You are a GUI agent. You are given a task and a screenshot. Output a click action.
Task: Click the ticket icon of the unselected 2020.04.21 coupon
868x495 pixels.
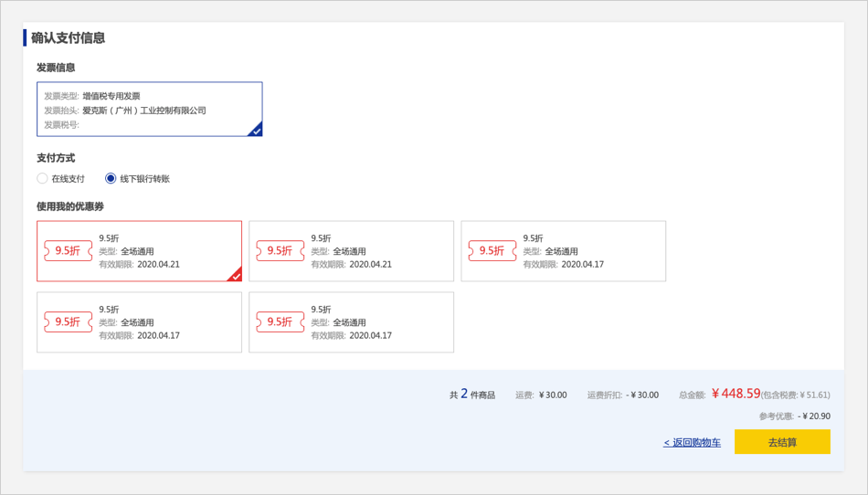(x=281, y=250)
